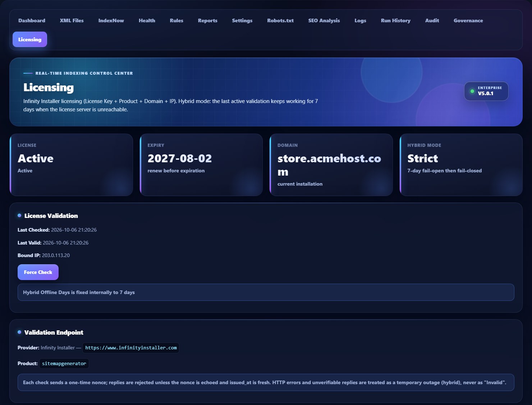
Task: Open the Settings tab
Action: pos(242,20)
